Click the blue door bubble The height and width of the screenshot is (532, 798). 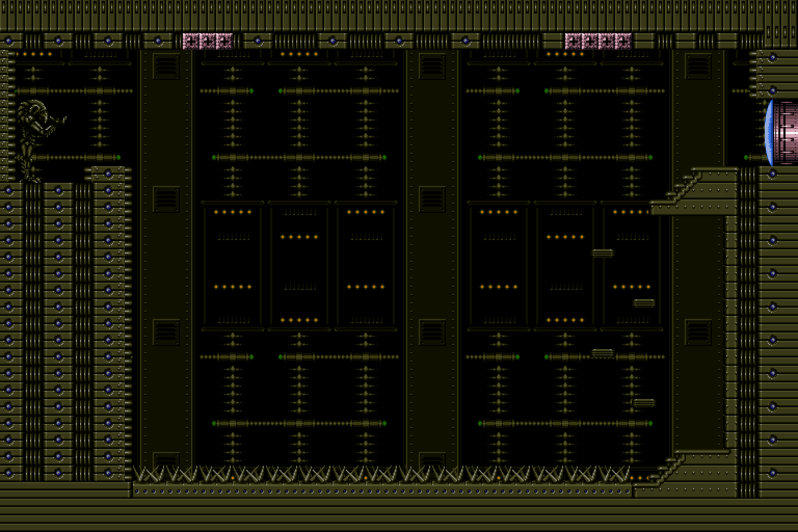(x=768, y=133)
